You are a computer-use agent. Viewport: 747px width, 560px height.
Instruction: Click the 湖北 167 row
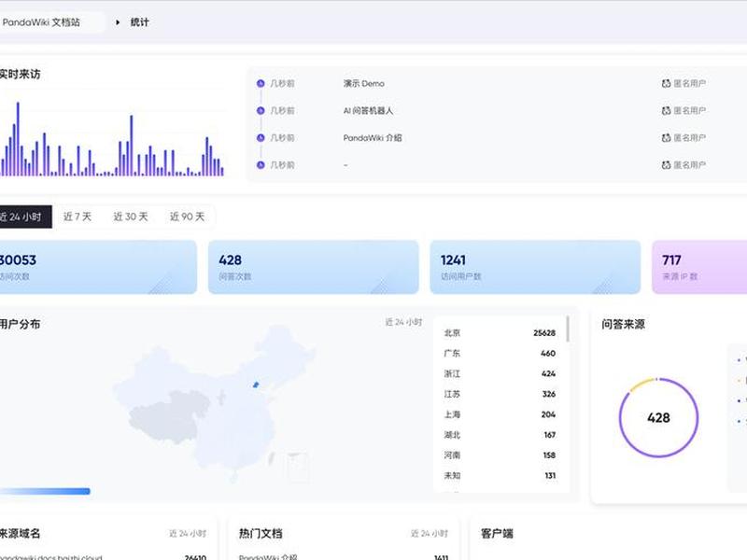pos(500,435)
